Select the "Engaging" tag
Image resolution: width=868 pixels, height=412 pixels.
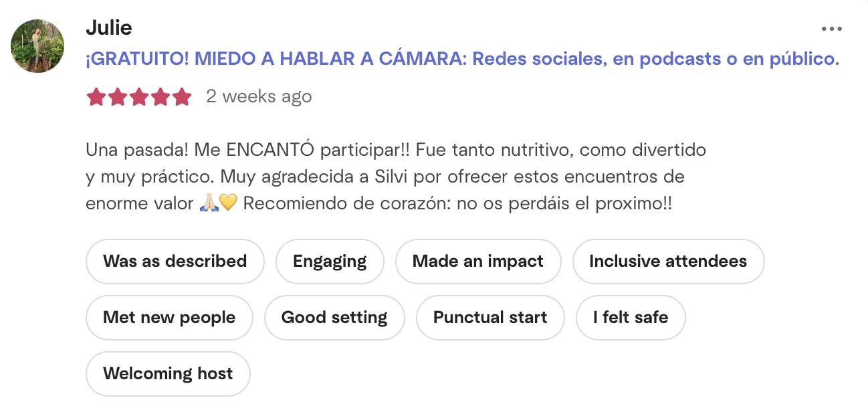coord(330,261)
